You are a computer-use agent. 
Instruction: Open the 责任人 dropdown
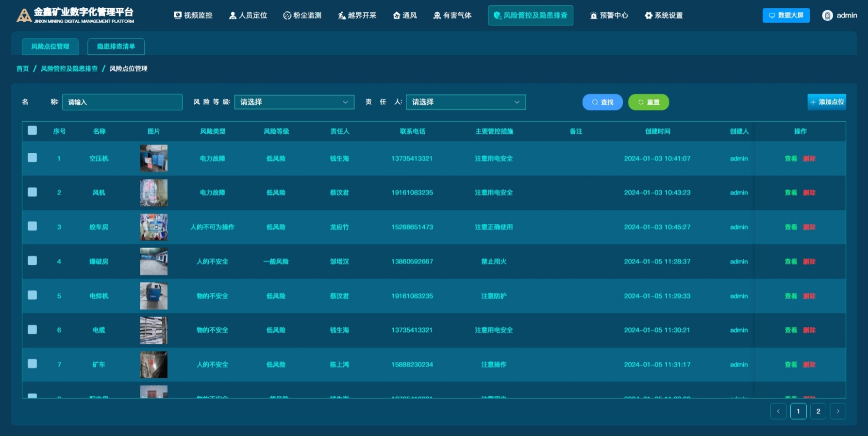466,102
